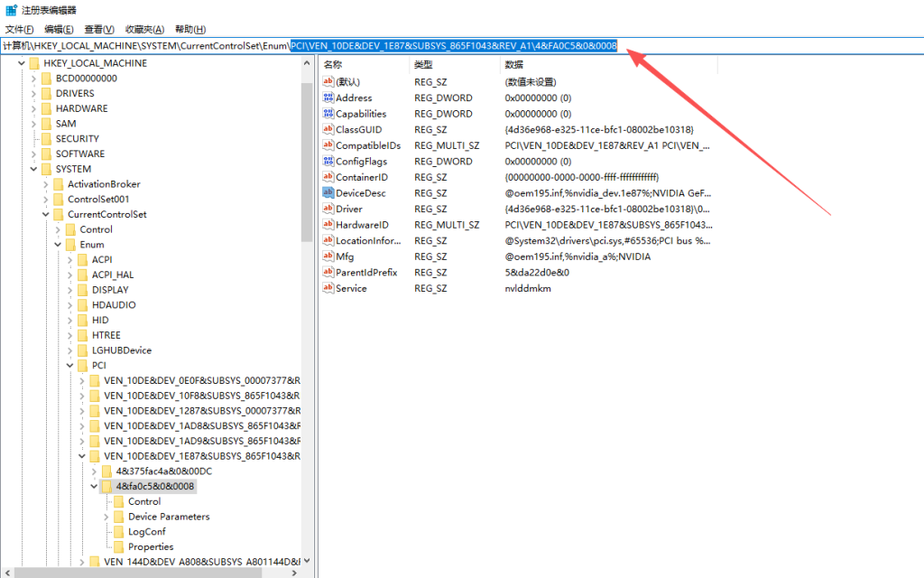The image size is (924, 578).
Task: Expand the ControlSet001 key
Action: point(45,200)
